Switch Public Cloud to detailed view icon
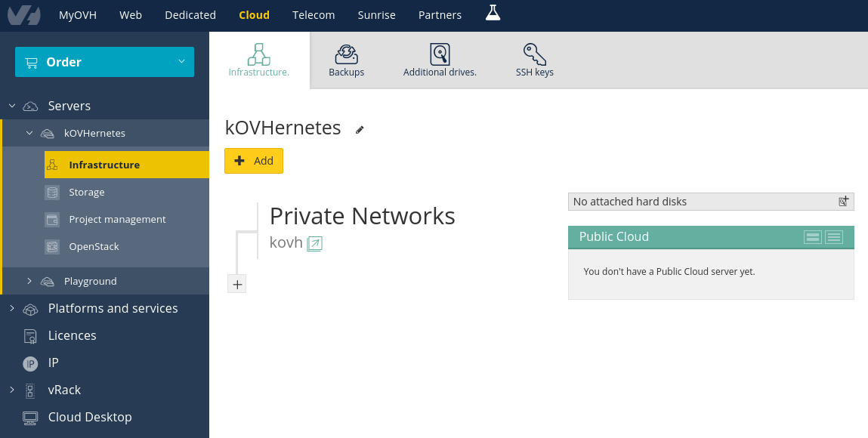 pyautogui.click(x=813, y=237)
